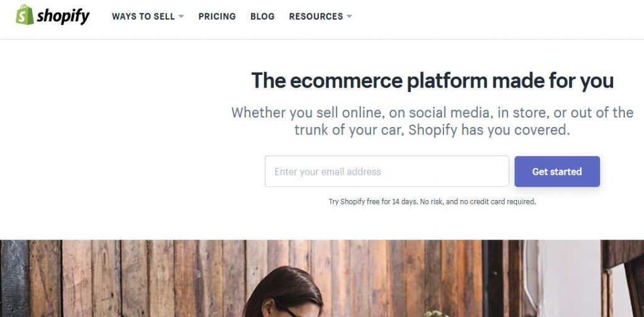Image resolution: width=644 pixels, height=317 pixels.
Task: Focus the "Enter your email address" field
Action: click(386, 172)
